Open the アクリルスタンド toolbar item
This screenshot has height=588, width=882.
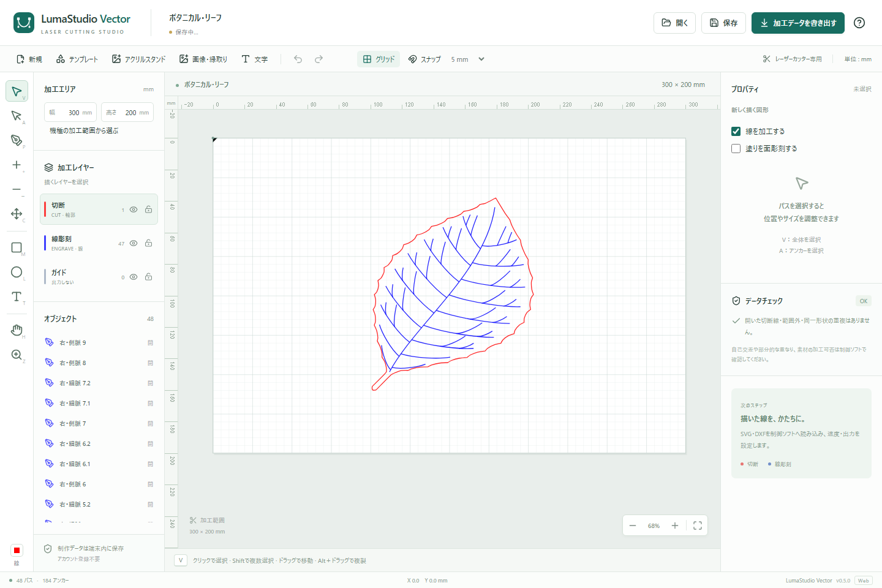point(139,59)
